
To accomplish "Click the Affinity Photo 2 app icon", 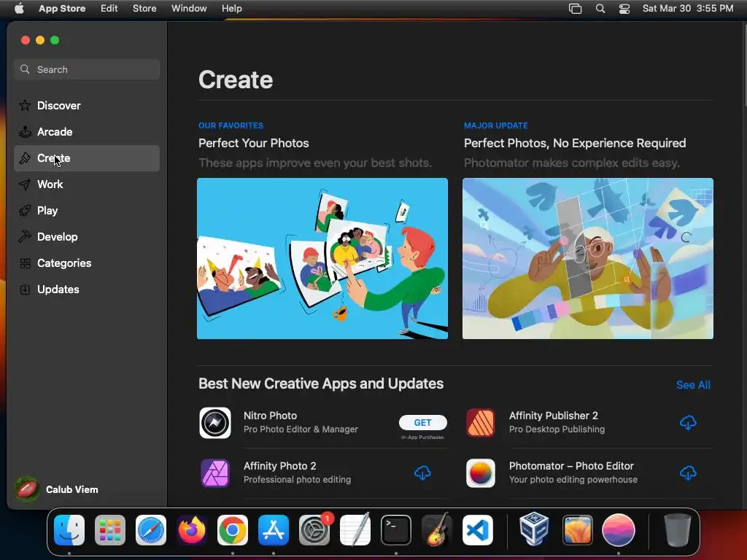I will coord(215,472).
